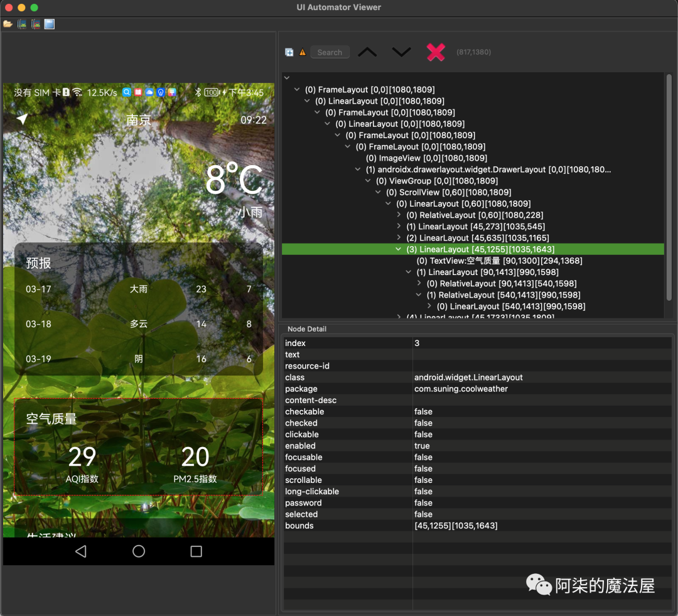Click the Node Detail panel header
This screenshot has width=678, height=616.
coord(307,329)
